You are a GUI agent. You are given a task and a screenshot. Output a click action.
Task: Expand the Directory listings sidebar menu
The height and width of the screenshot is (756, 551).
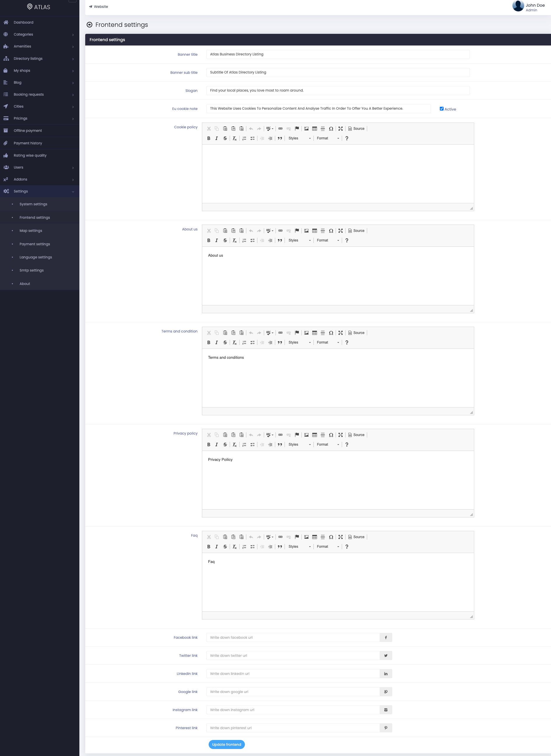coord(40,59)
